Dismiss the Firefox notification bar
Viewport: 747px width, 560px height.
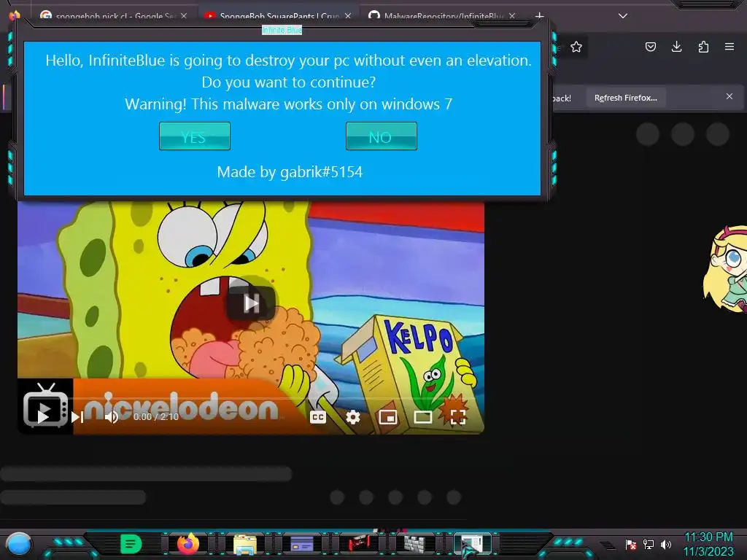click(729, 96)
